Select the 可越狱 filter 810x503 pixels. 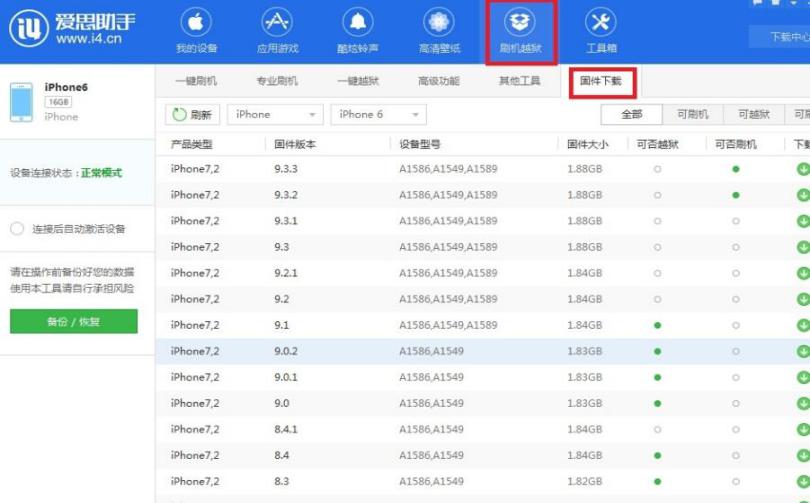[x=754, y=115]
